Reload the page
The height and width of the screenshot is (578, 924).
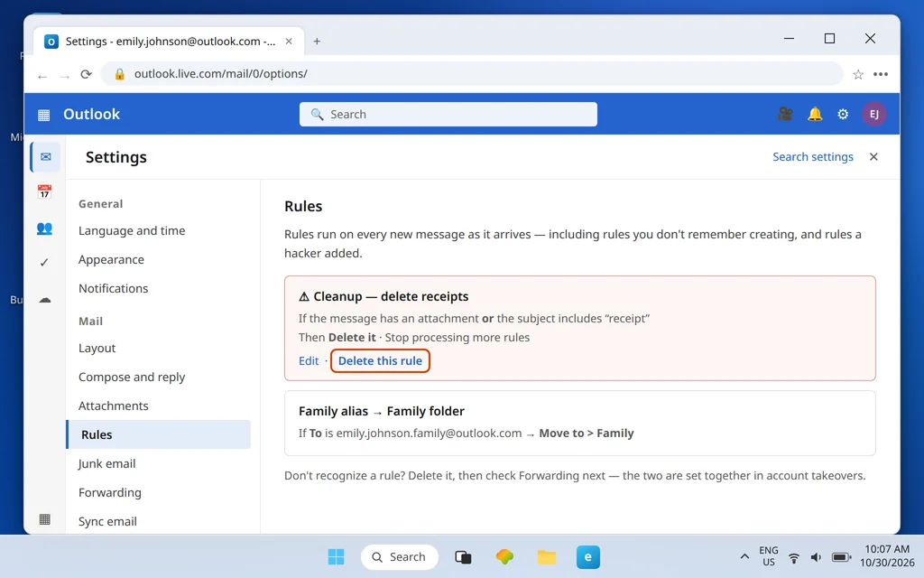[86, 74]
